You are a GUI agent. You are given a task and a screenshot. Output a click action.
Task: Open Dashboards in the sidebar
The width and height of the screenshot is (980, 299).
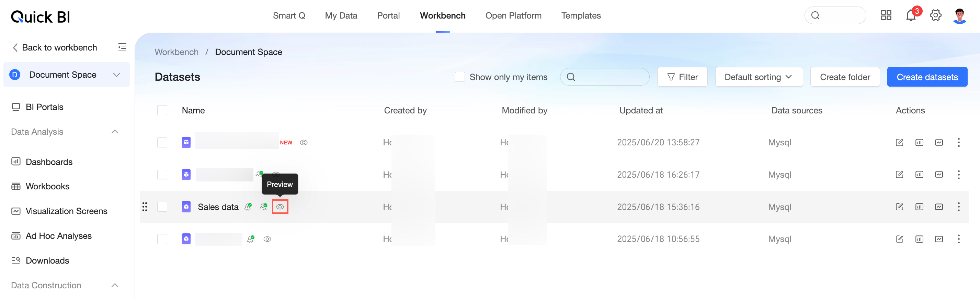(x=49, y=162)
